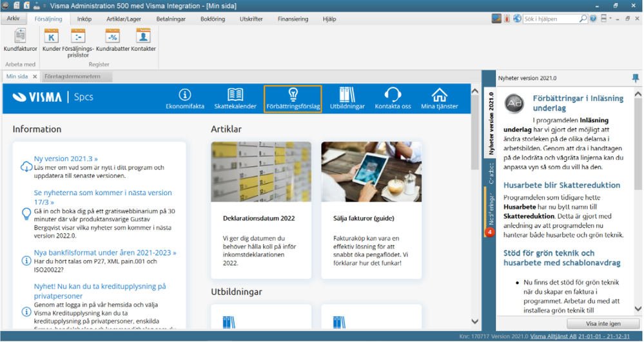
Task: Open the thermometer icon in top toolbar
Action: coord(507,19)
